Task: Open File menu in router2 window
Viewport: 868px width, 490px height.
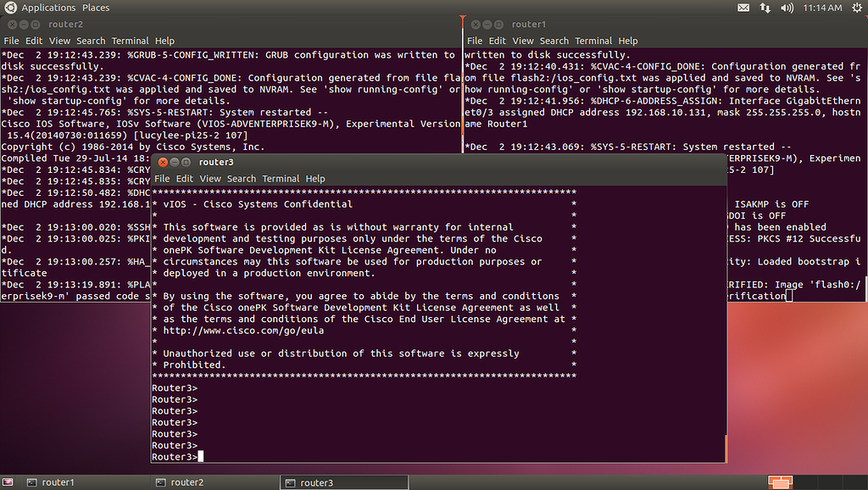Action: (x=12, y=41)
